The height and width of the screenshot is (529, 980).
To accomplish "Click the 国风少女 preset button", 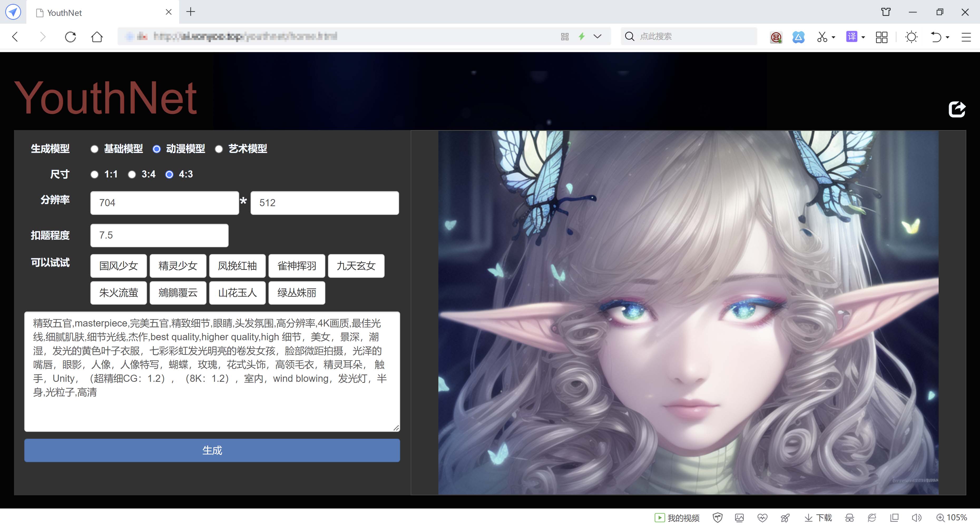I will click(118, 266).
